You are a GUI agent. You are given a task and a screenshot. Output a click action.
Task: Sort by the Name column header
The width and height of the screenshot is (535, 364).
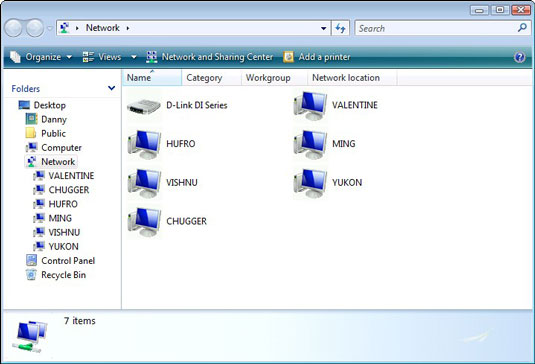click(x=152, y=77)
